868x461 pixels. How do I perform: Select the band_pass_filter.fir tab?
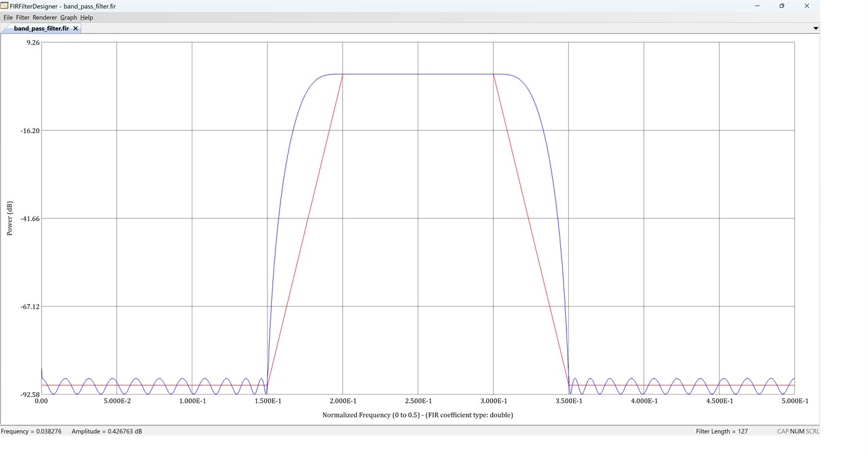(41, 29)
